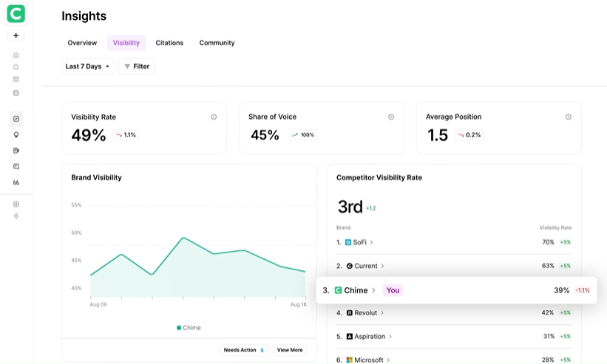Click the green Chime logo in sidebar
Viewport: 607px width, 364px height.
point(16,13)
